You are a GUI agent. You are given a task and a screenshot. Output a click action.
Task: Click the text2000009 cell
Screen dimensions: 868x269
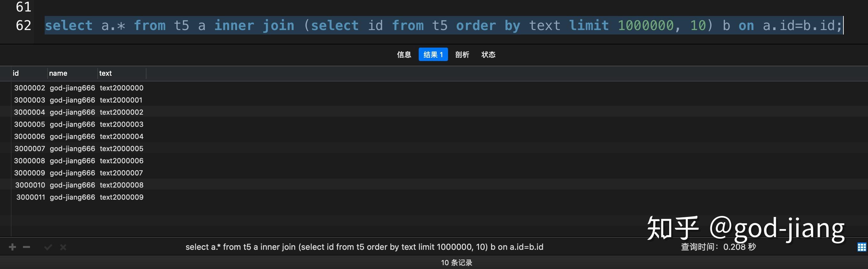coord(121,197)
